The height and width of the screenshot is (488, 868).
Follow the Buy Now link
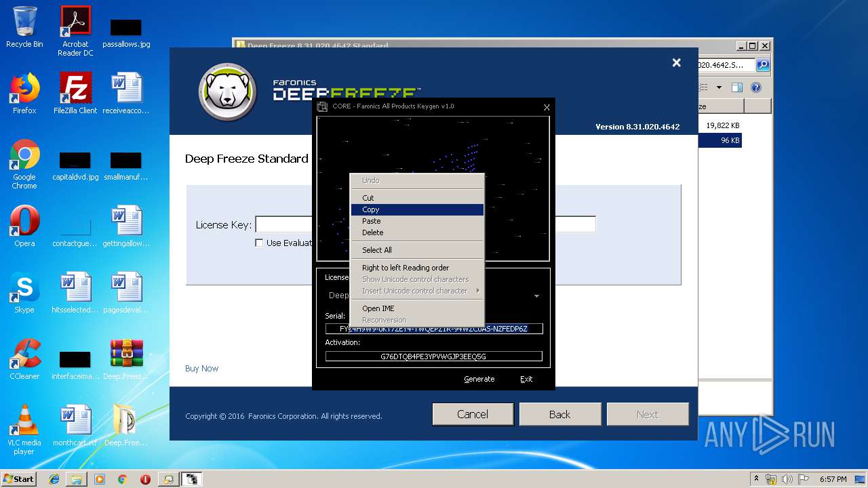coord(201,369)
